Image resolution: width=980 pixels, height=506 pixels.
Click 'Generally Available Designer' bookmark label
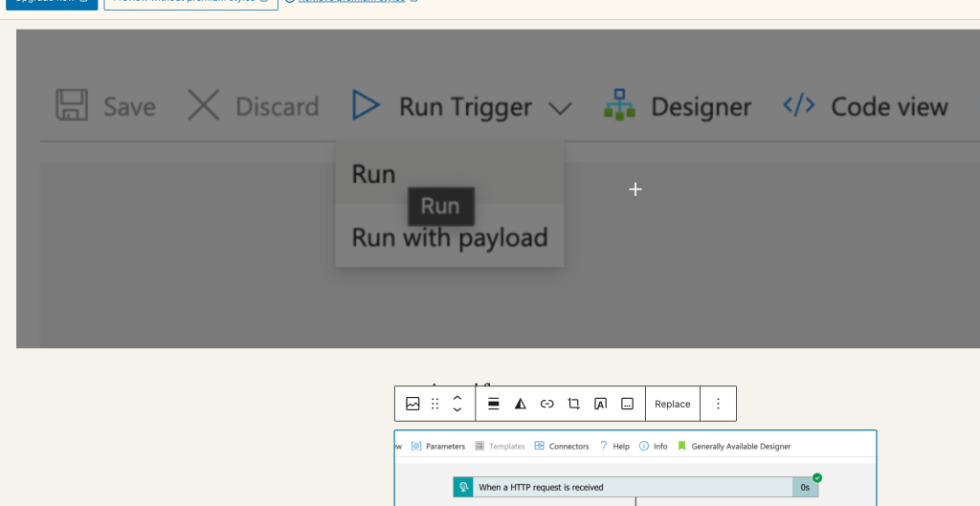point(741,446)
